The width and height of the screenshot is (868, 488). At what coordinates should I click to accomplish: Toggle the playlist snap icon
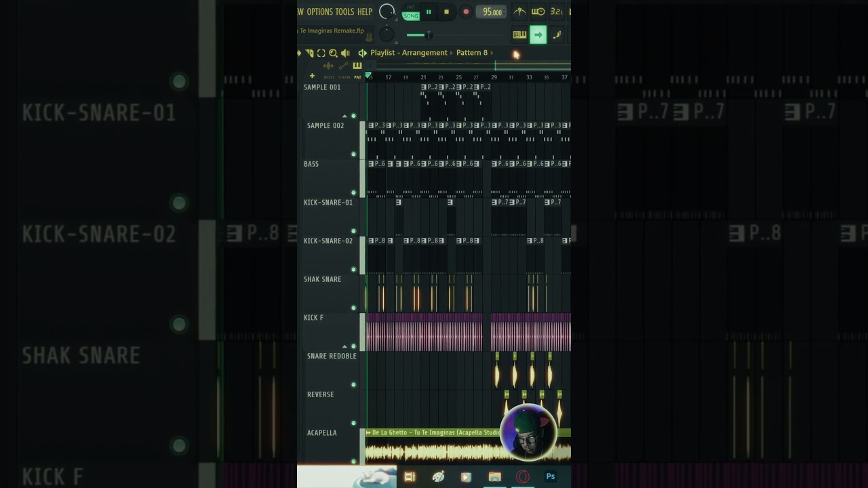[x=310, y=53]
